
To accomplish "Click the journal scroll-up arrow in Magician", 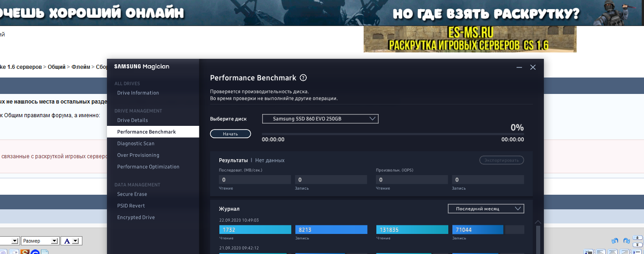I will coord(538,222).
